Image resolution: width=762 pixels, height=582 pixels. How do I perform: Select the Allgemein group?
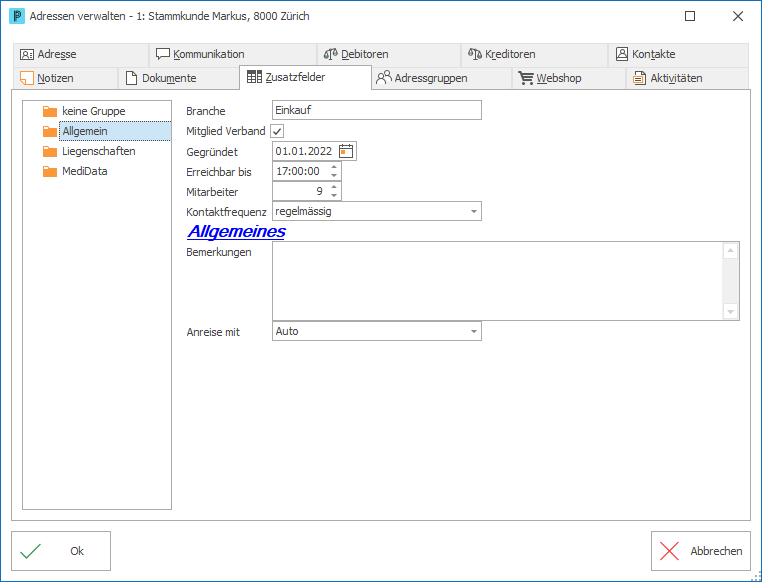pos(115,131)
